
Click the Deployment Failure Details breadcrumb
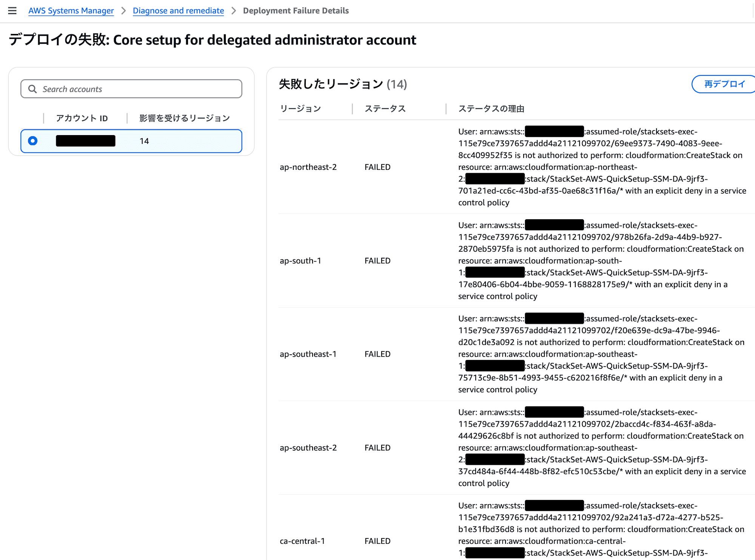click(x=296, y=11)
